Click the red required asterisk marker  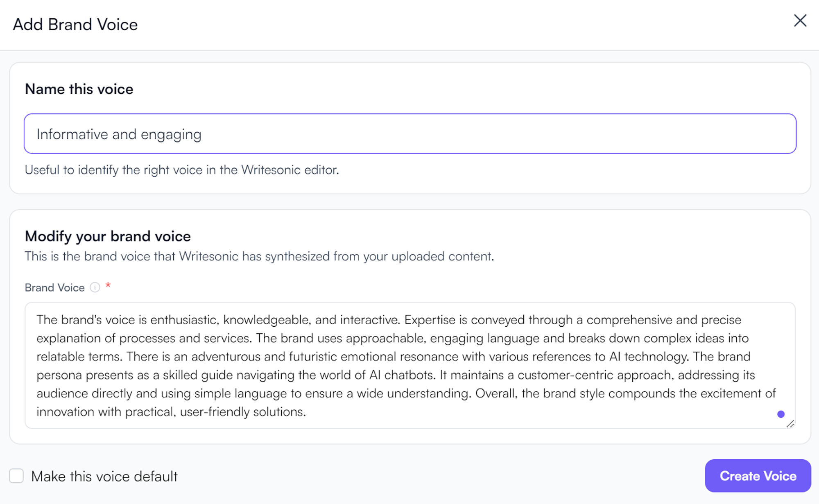click(x=108, y=285)
